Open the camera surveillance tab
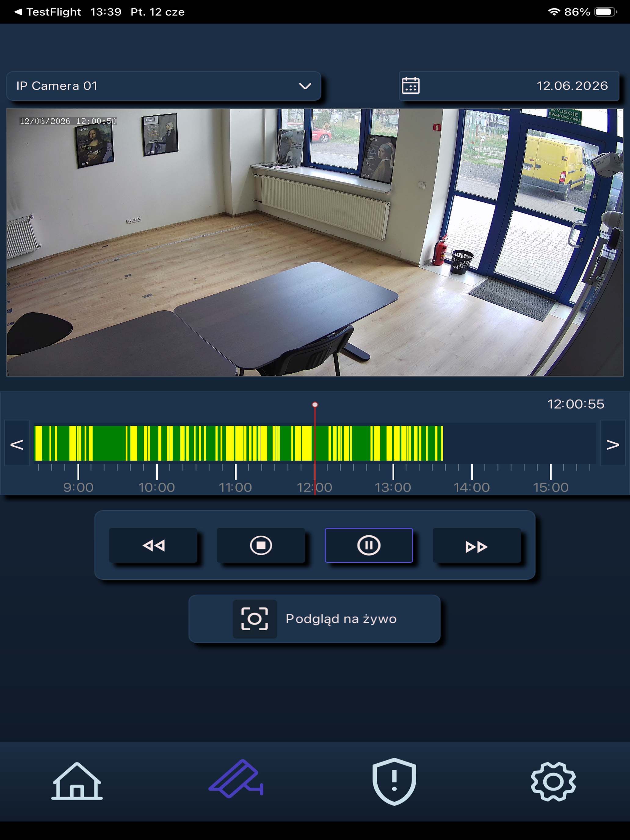The height and width of the screenshot is (840, 630). click(236, 779)
